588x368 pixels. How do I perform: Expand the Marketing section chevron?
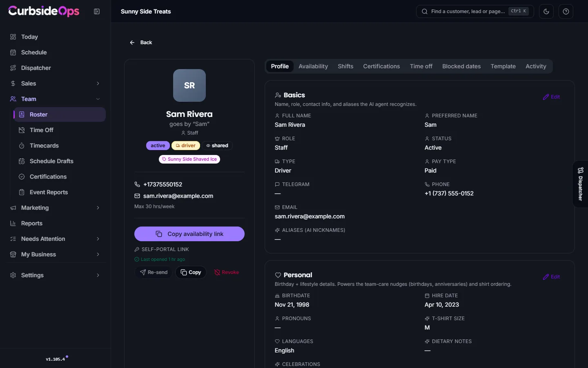98,208
